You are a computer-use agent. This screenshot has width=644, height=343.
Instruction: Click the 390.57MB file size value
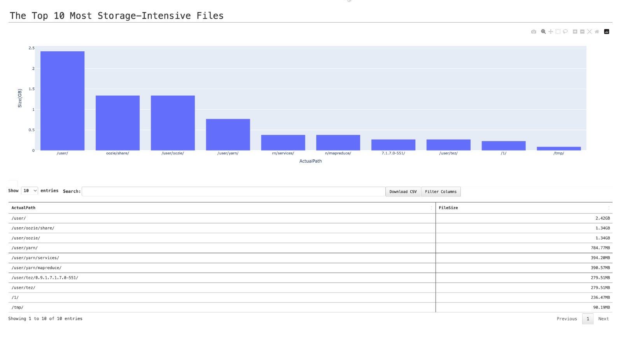[600, 268]
